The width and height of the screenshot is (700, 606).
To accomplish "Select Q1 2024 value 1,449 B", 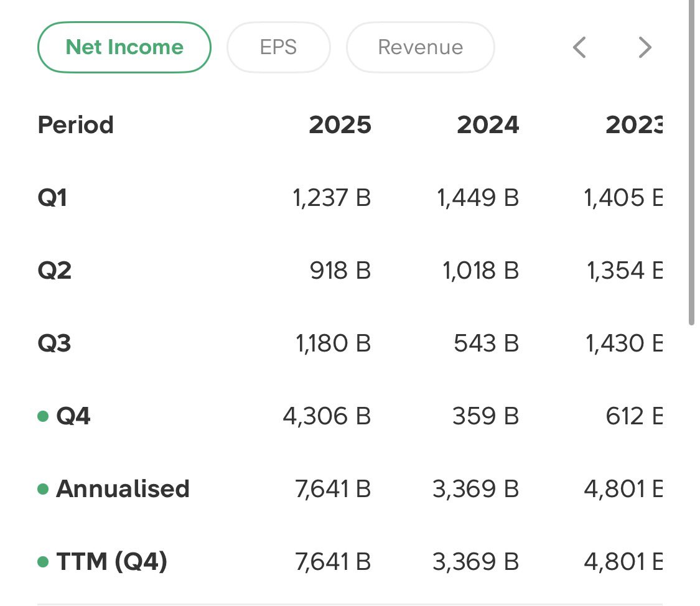I will click(478, 198).
